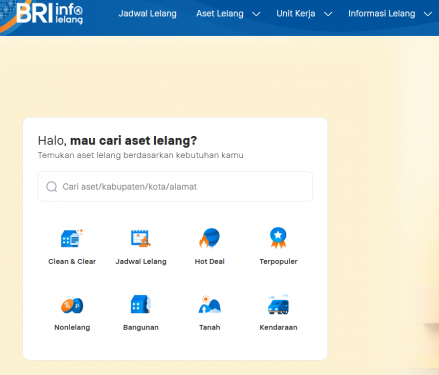Viewport: 439px width, 375px height.
Task: Click the heading 'mau cari aset lelang?'
Action: tap(133, 141)
